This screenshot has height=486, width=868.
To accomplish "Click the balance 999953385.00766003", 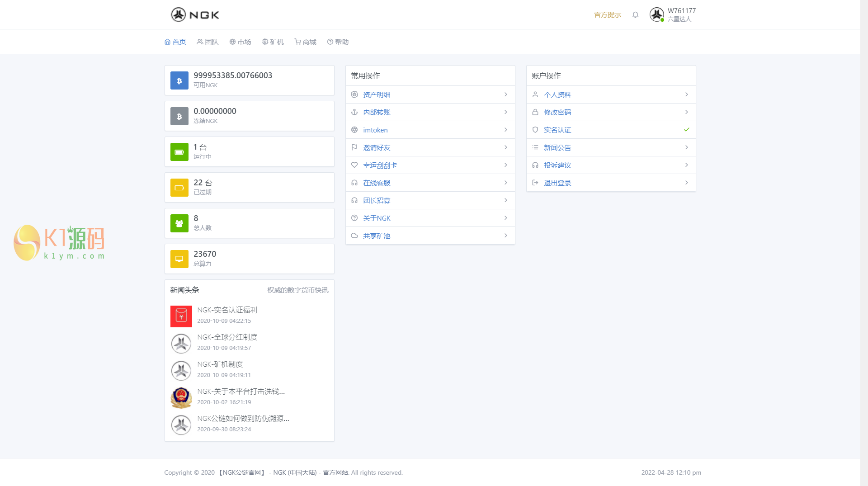I will pos(233,75).
